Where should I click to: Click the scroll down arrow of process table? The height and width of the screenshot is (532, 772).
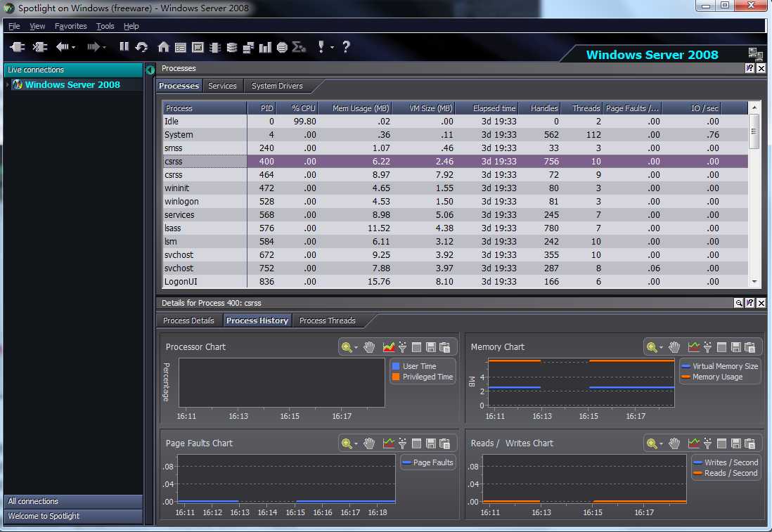(754, 282)
